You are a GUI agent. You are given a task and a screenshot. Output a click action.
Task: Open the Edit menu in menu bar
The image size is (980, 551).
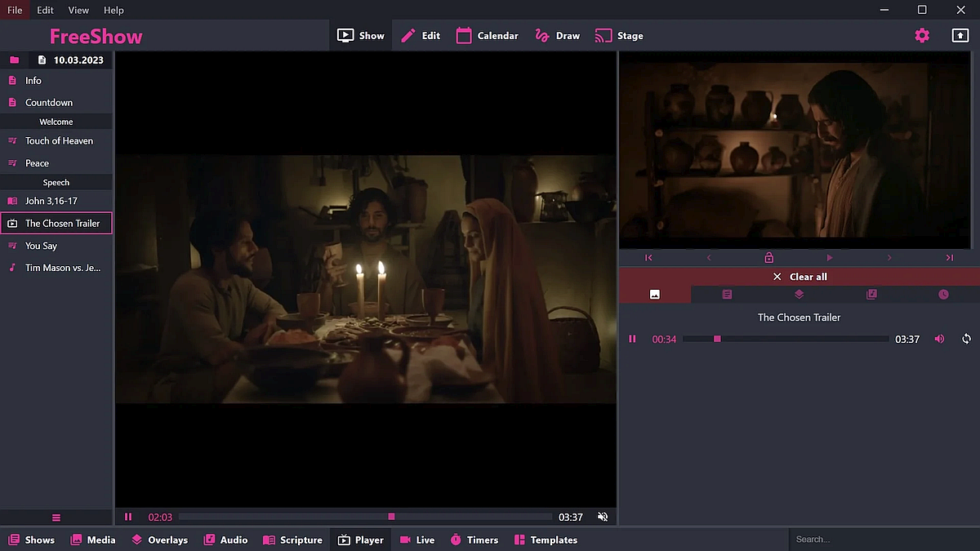pos(45,10)
